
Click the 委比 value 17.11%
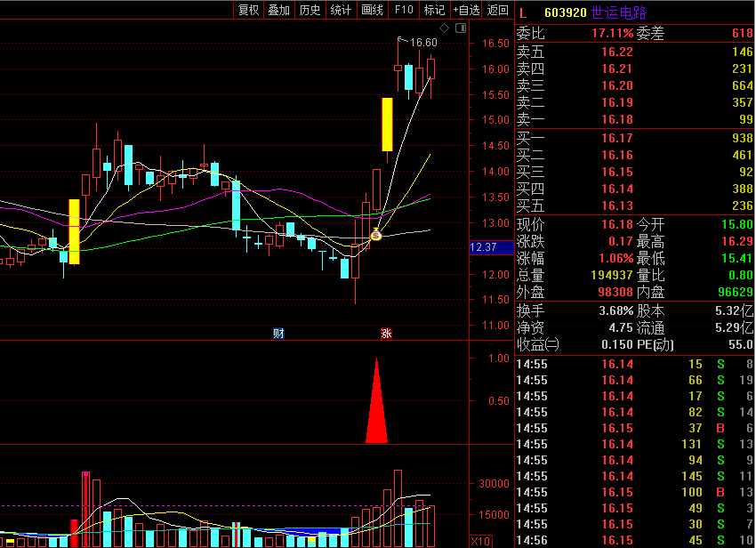[612, 33]
